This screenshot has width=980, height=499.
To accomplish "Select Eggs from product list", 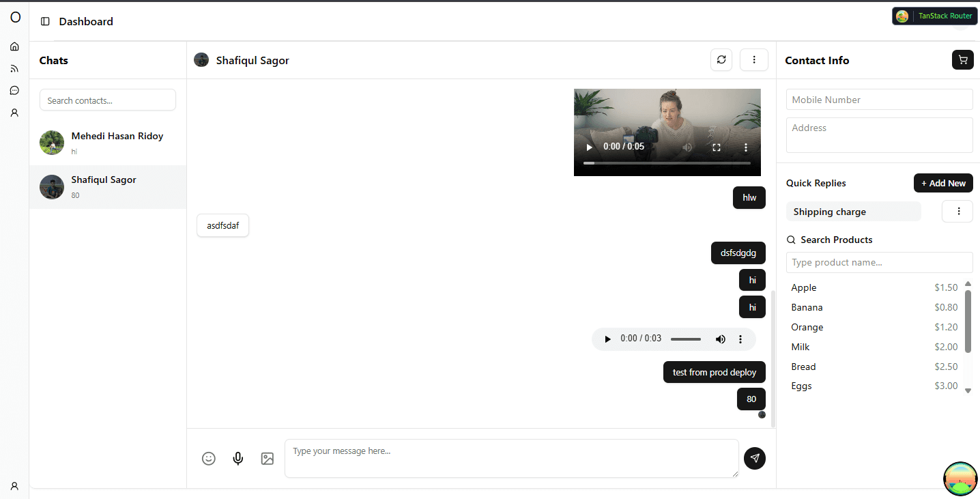I will 874,386.
